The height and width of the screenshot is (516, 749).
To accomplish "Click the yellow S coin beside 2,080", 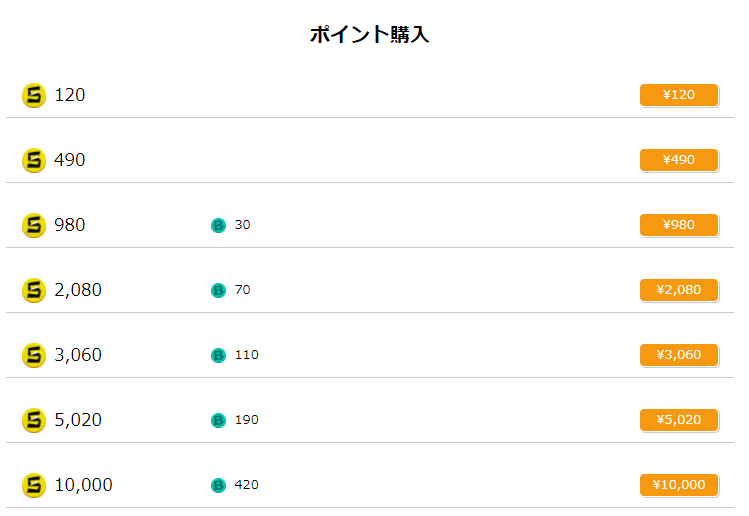I will pos(34,290).
